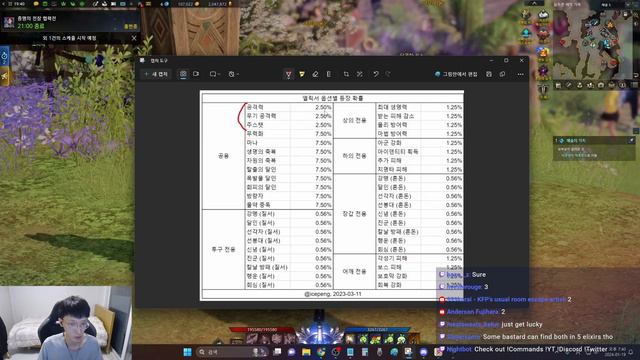Click the streamer webcam overlay

pos(66,322)
